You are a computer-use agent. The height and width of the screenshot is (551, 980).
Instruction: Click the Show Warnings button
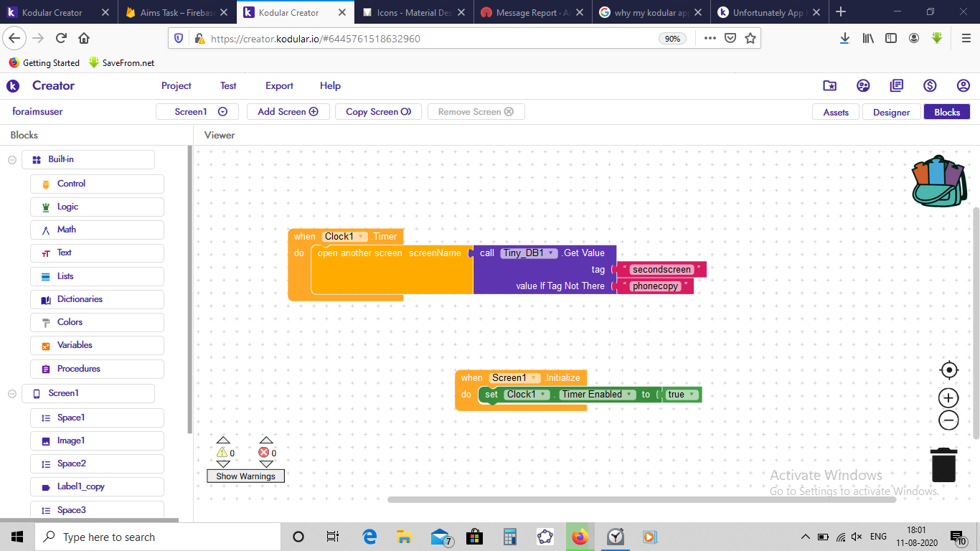pos(246,476)
